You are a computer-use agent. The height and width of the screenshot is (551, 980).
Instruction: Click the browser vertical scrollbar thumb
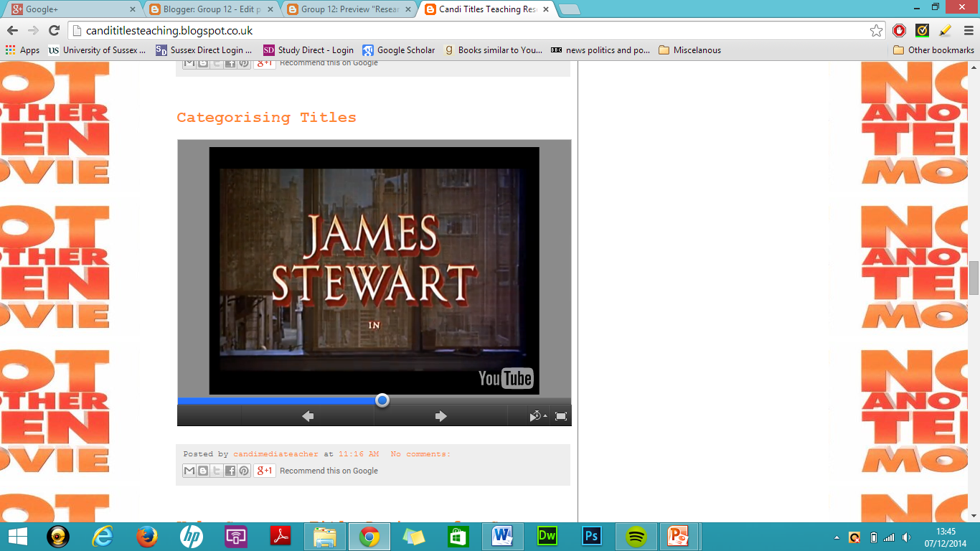point(974,278)
